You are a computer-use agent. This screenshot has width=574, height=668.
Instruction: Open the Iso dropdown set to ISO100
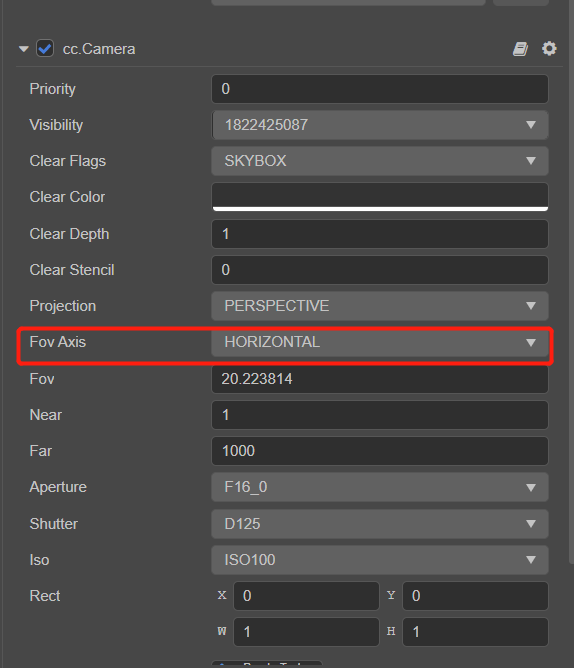pyautogui.click(x=380, y=560)
